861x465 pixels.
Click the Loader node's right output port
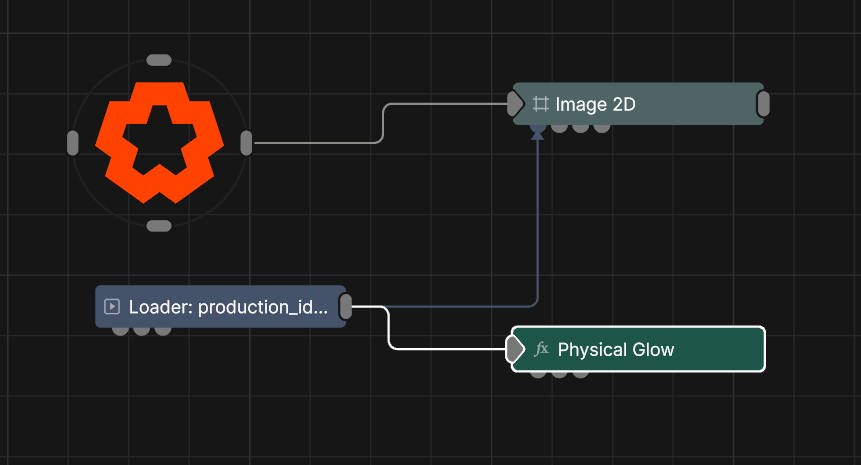coord(346,307)
